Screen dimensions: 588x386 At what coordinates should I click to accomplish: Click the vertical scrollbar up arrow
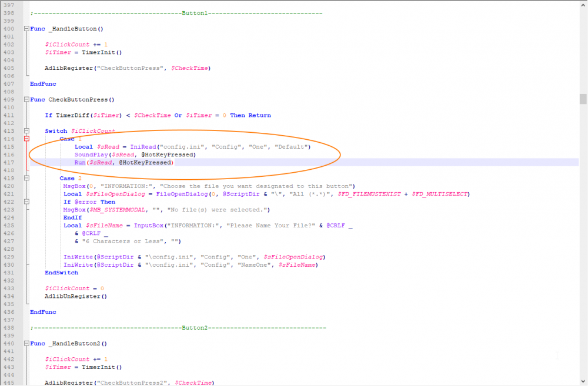(x=583, y=5)
